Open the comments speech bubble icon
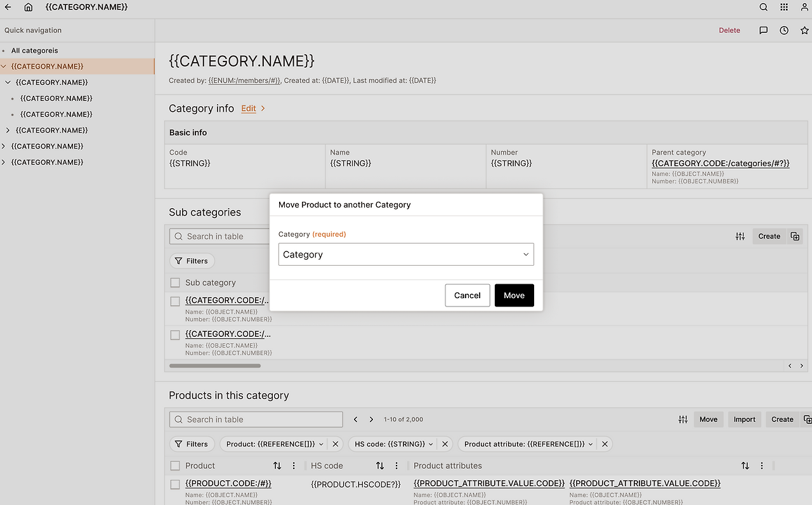The height and width of the screenshot is (505, 812). tap(764, 30)
